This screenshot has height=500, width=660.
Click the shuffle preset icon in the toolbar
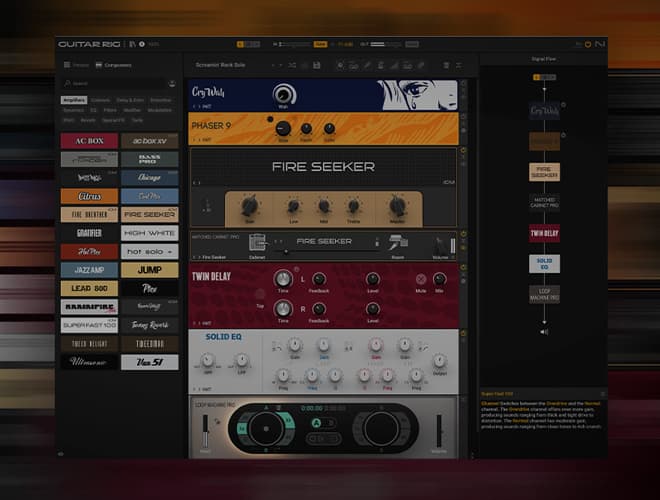point(292,65)
